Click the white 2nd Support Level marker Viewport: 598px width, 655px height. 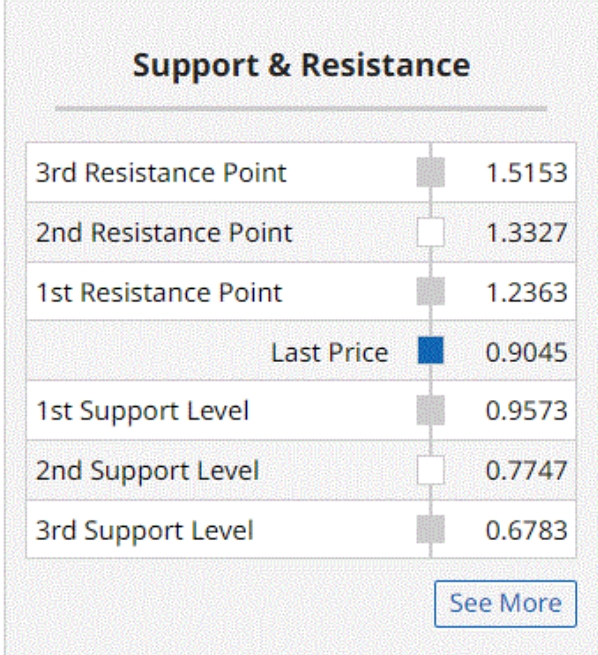pyautogui.click(x=431, y=470)
